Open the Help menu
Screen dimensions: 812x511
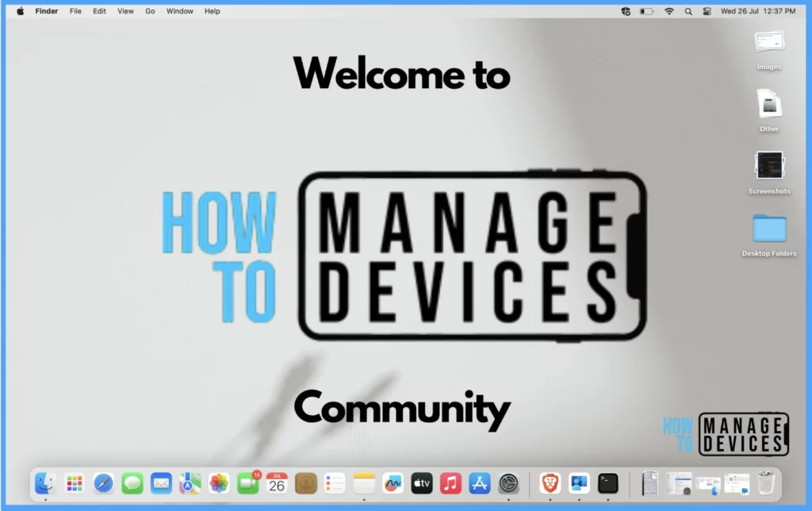(x=213, y=11)
